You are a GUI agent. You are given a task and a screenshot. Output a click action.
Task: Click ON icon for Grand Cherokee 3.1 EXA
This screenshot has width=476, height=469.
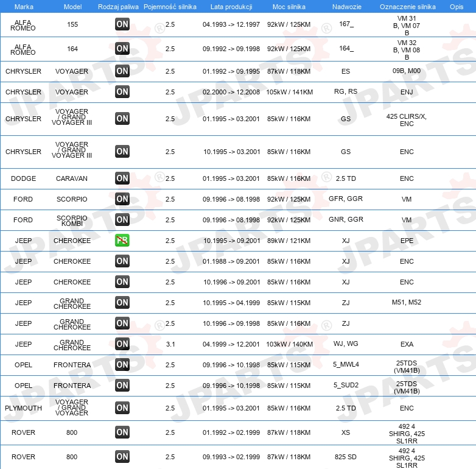coord(122,344)
